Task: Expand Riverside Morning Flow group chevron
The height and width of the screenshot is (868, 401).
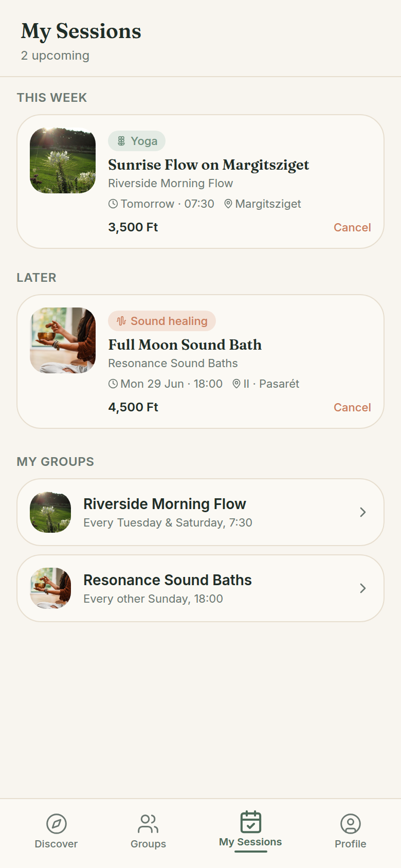Action: [363, 512]
